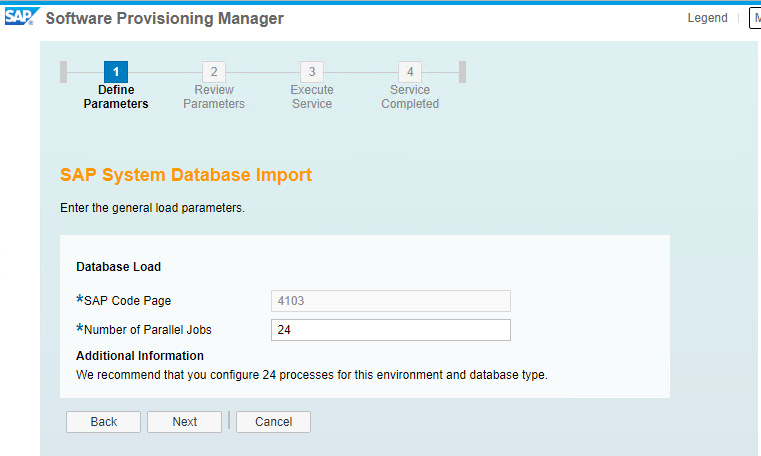Image resolution: width=761 pixels, height=456 pixels.
Task: Click the SAP logo icon
Action: pos(21,16)
